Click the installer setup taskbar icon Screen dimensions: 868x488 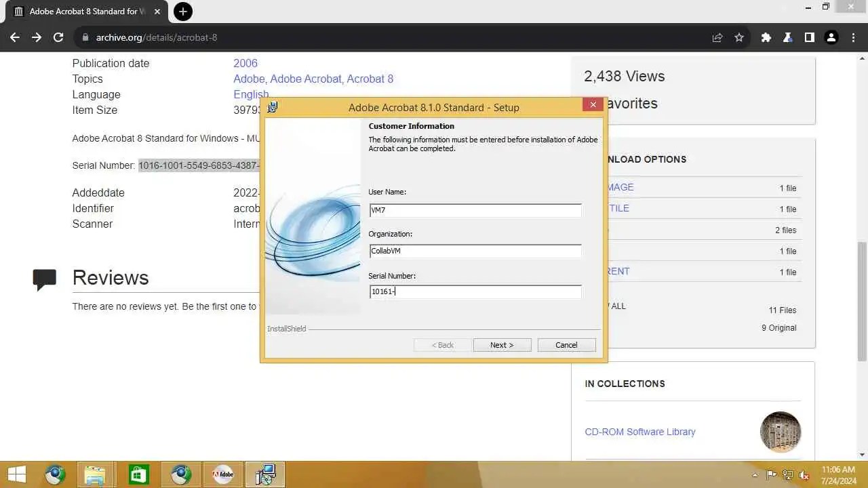click(x=265, y=474)
